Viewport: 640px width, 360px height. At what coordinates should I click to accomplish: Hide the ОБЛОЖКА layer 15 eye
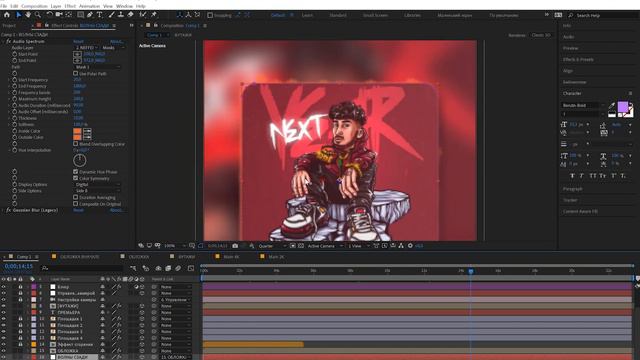coord(4,351)
